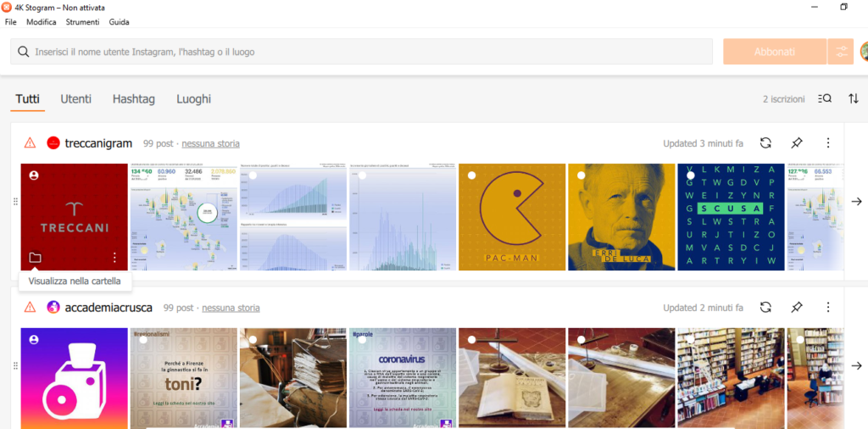Click drag handle of treccanigram row
Viewport: 868px width, 429px height.
coord(15,202)
